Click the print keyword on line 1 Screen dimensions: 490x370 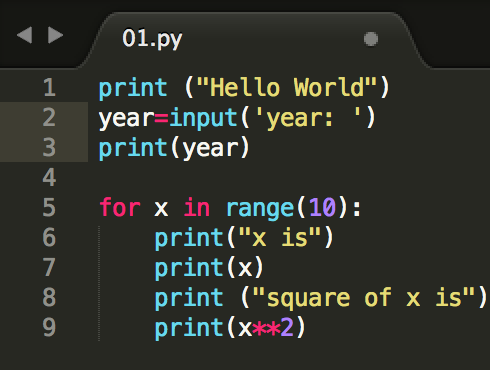[133, 89]
